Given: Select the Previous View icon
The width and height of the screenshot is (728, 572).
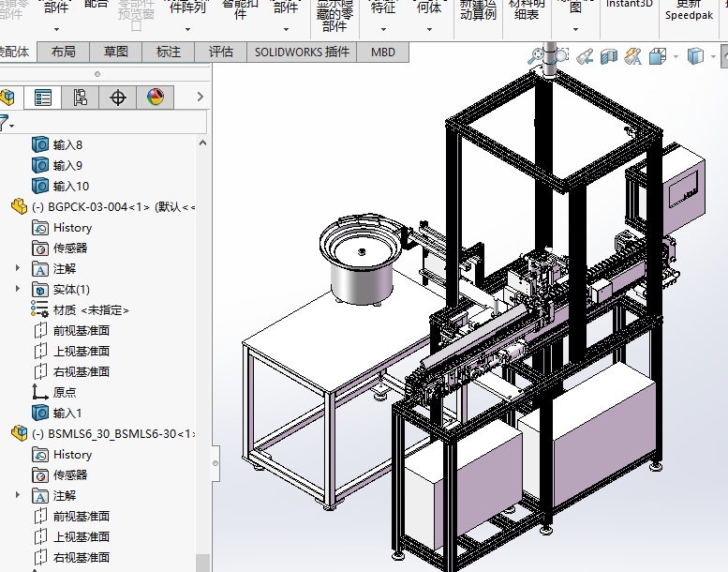Looking at the screenshot, I should pos(586,57).
